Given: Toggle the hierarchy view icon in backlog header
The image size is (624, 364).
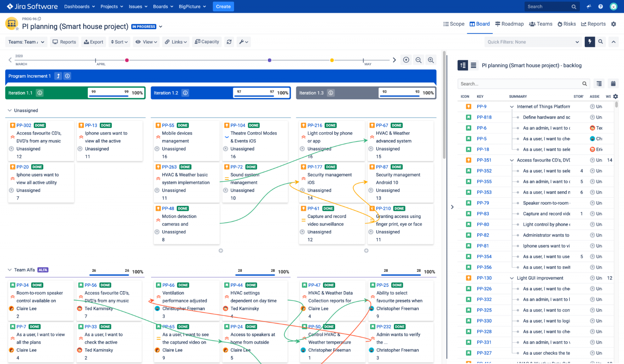Looking at the screenshot, I should (x=462, y=65).
